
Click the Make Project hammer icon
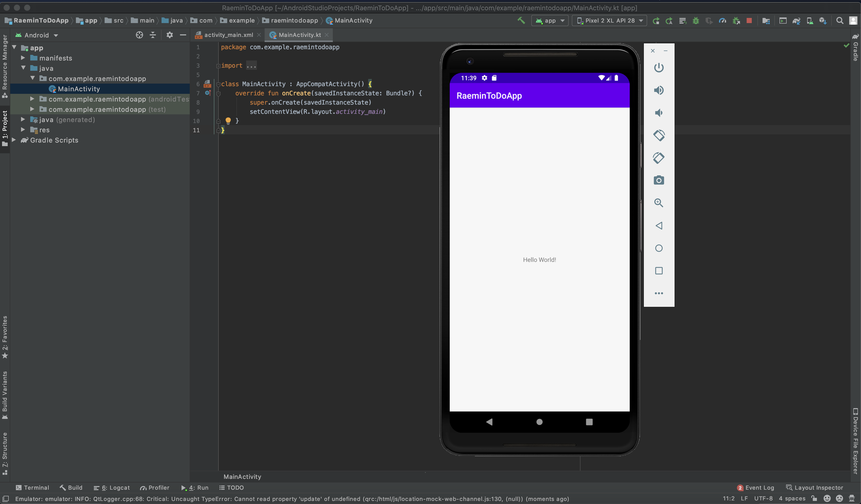(x=521, y=21)
